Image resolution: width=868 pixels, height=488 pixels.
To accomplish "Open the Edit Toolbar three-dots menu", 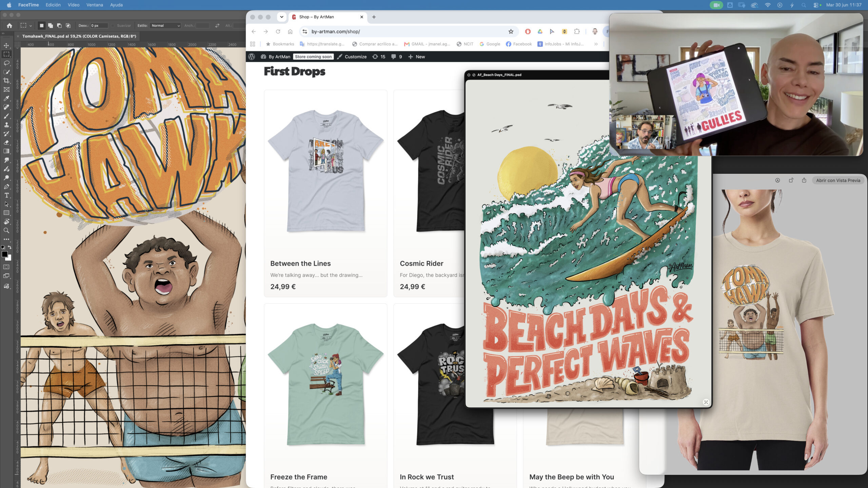I will click(x=6, y=239).
